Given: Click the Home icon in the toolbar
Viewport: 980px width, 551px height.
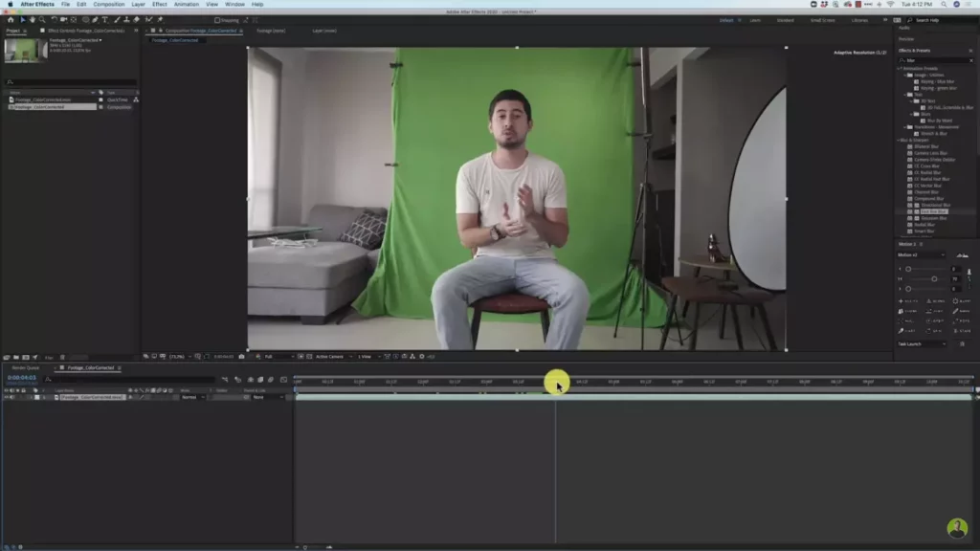Looking at the screenshot, I should pos(11,19).
